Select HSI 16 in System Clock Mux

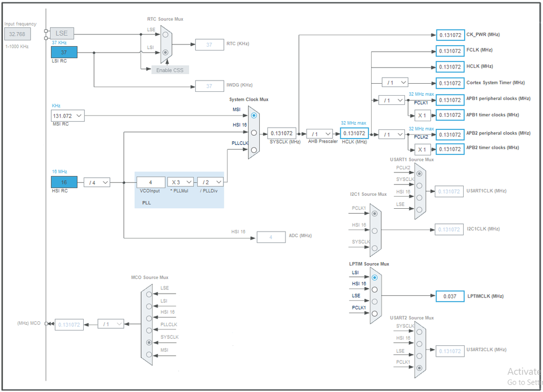pyautogui.click(x=254, y=133)
